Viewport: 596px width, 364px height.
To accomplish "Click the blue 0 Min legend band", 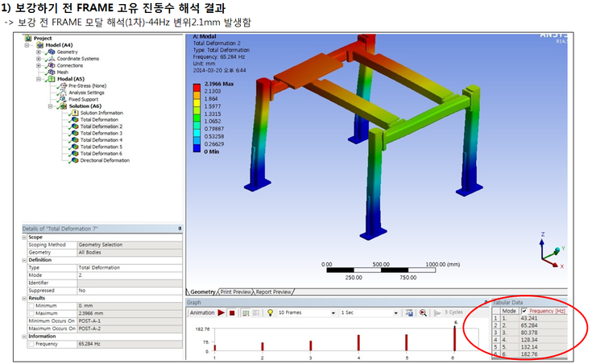I will click(x=197, y=148).
